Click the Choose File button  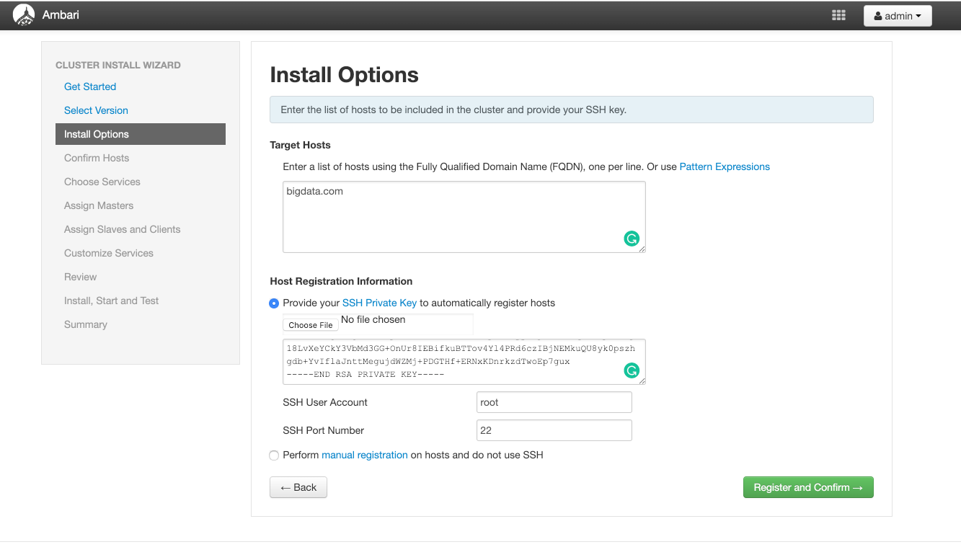click(310, 324)
